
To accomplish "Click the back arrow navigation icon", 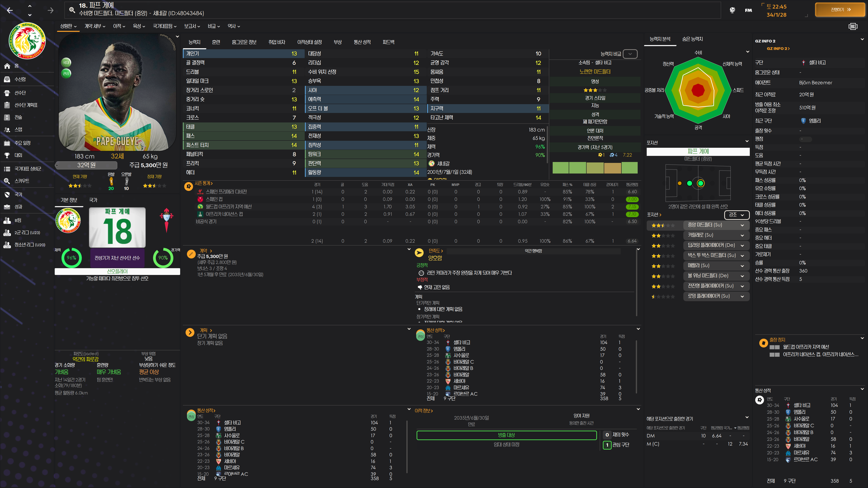I will pos(10,10).
